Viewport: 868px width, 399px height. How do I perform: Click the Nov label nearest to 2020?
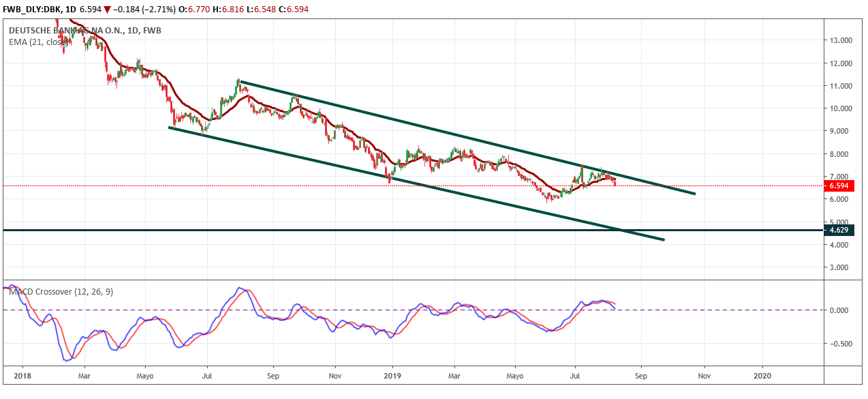pos(704,375)
